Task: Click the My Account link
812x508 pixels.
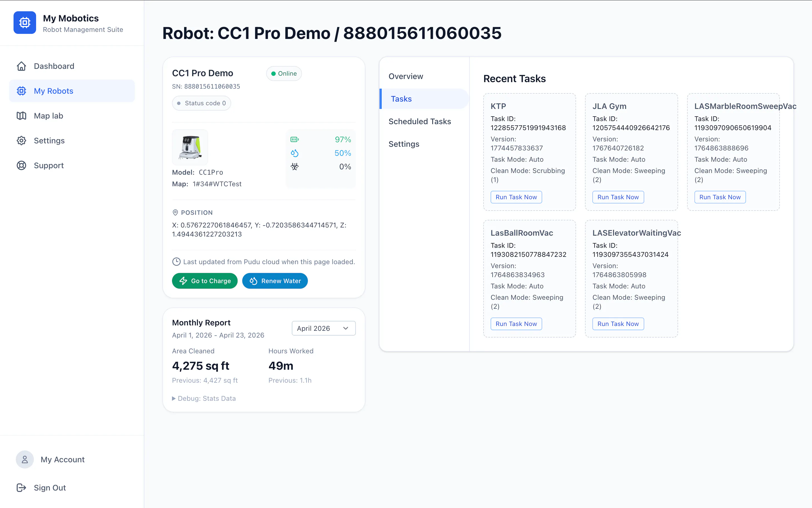Action: [x=62, y=459]
